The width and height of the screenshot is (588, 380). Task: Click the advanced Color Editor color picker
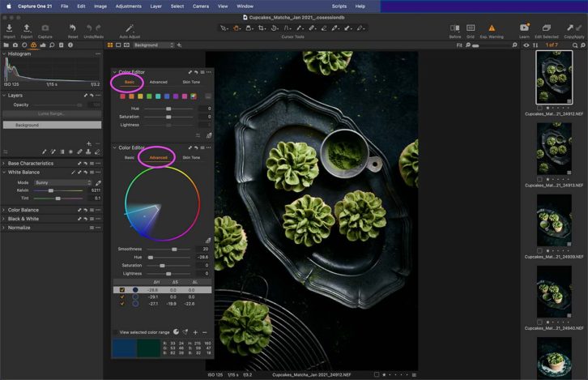(x=208, y=241)
